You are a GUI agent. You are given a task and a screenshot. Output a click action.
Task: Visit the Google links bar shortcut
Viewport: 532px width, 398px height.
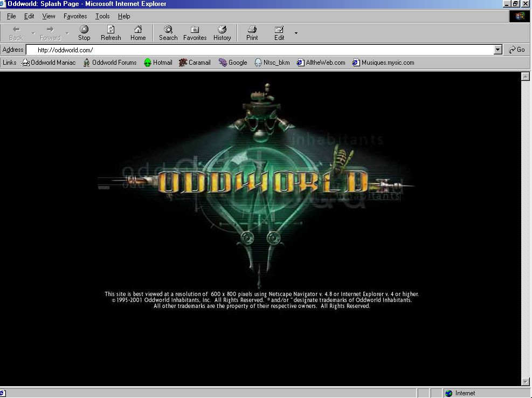[233, 63]
